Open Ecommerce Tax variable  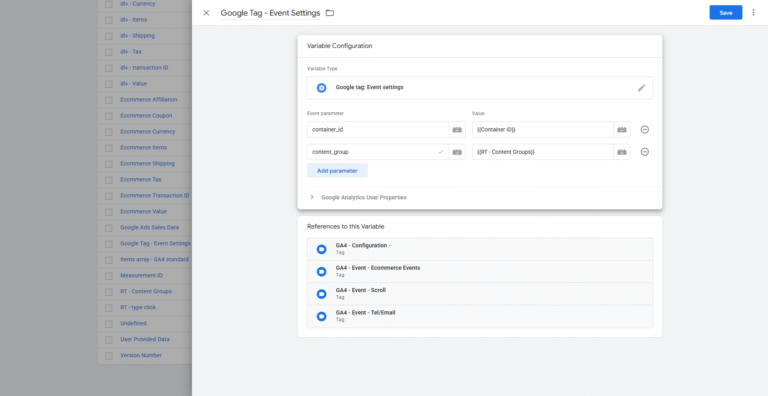tap(141, 179)
